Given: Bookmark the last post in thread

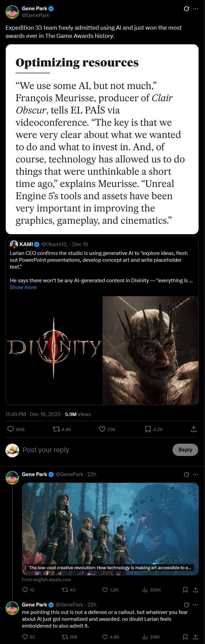Looking at the screenshot, I should [x=185, y=636].
